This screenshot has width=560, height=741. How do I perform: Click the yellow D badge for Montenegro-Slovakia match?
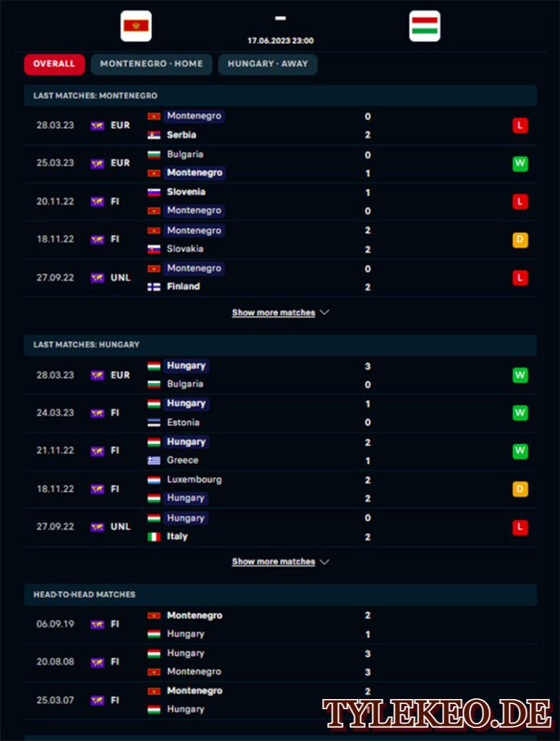[519, 240]
